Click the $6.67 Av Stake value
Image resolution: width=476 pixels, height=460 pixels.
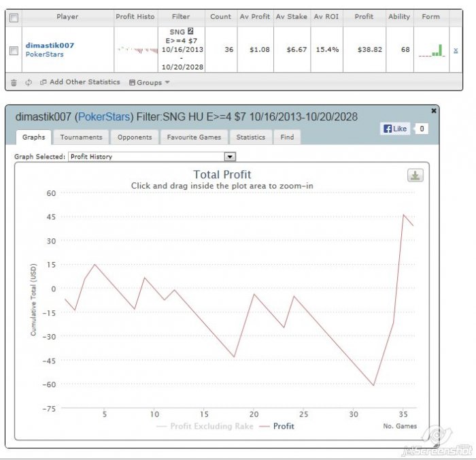296,50
